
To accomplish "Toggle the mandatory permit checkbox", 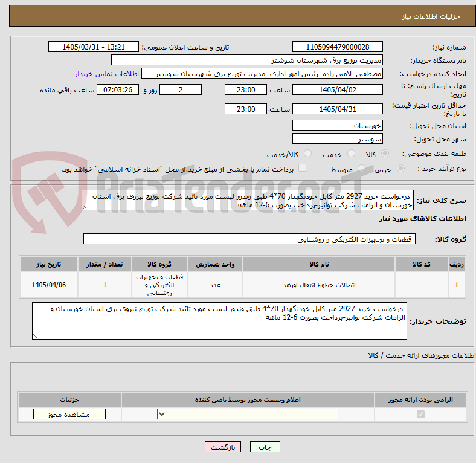I will (x=420, y=415).
